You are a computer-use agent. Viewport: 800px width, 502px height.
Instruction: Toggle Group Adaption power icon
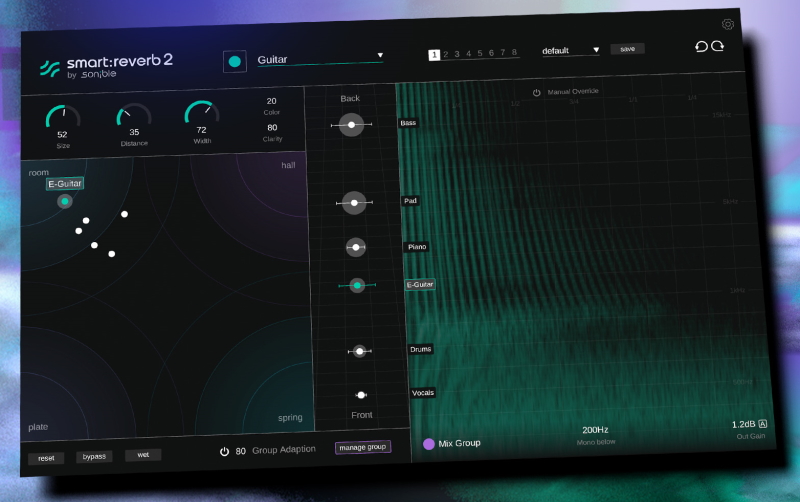(224, 451)
